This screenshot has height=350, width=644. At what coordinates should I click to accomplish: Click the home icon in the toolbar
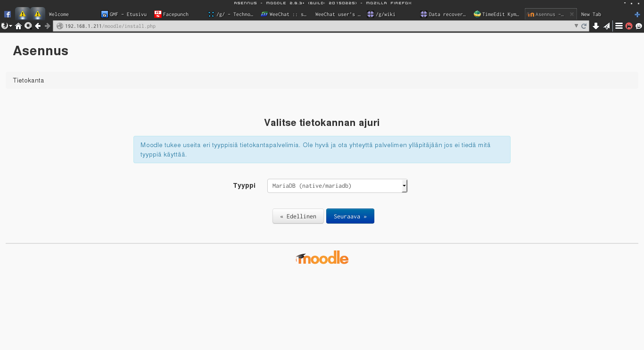[18, 26]
